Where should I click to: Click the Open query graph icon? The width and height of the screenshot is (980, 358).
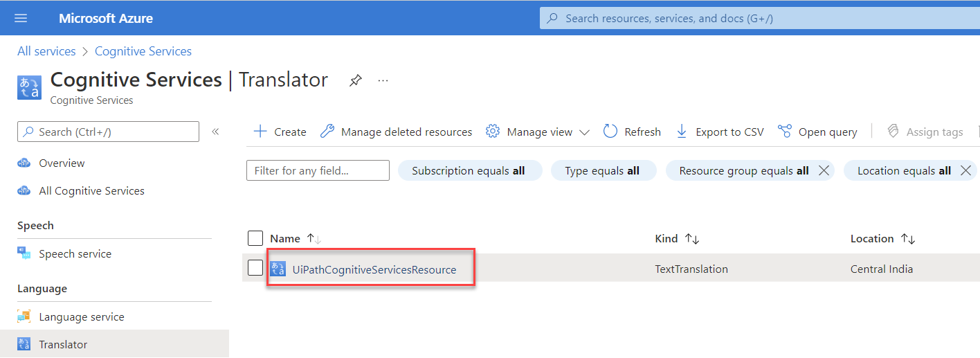click(784, 131)
